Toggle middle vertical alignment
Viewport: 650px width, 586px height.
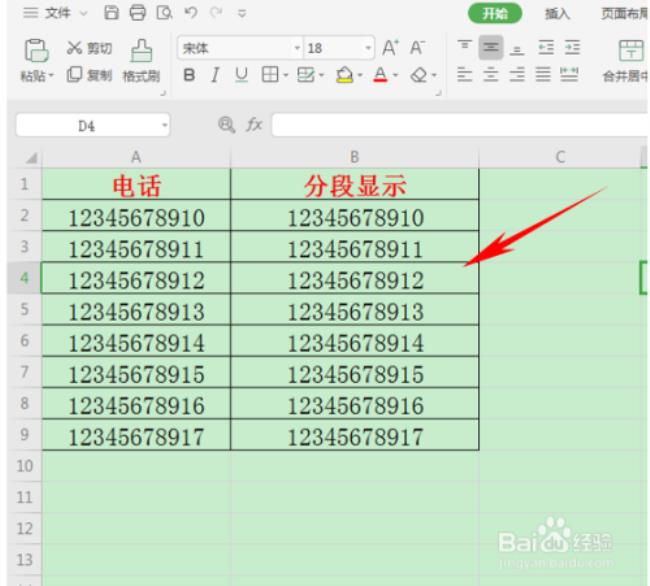[x=491, y=48]
